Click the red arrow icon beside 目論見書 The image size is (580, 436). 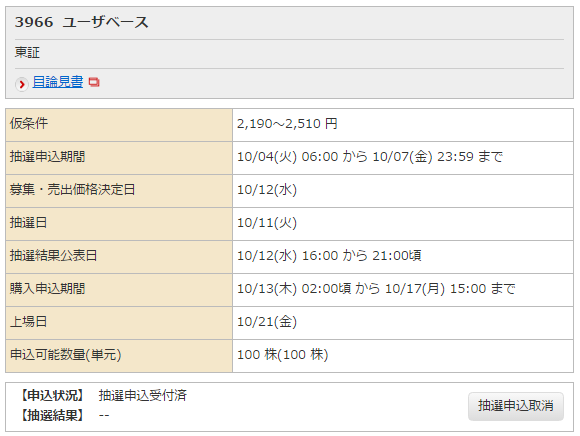pos(22,84)
